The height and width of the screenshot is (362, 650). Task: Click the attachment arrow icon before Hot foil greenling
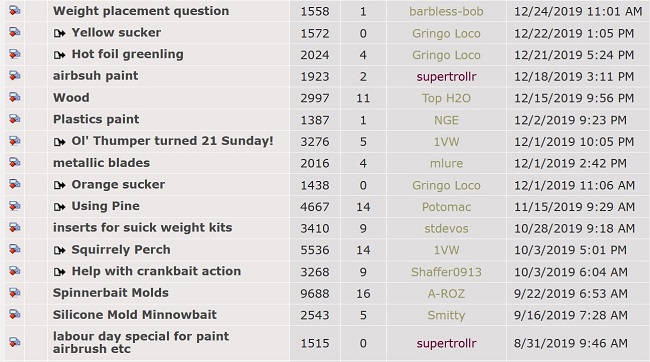tap(60, 55)
